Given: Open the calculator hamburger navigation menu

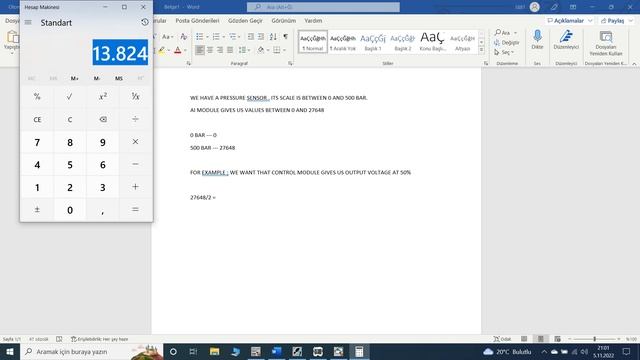Looking at the screenshot, I should pyautogui.click(x=28, y=22).
